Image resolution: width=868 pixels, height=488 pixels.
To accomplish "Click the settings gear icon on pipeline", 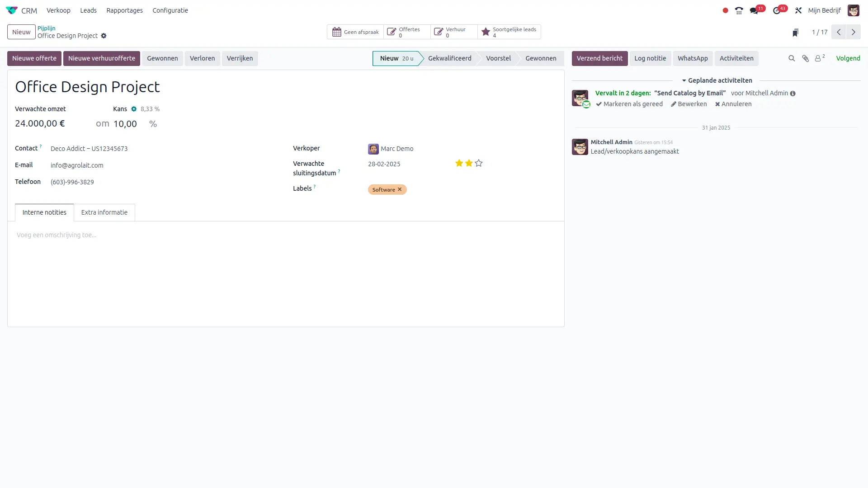I will 104,36.
